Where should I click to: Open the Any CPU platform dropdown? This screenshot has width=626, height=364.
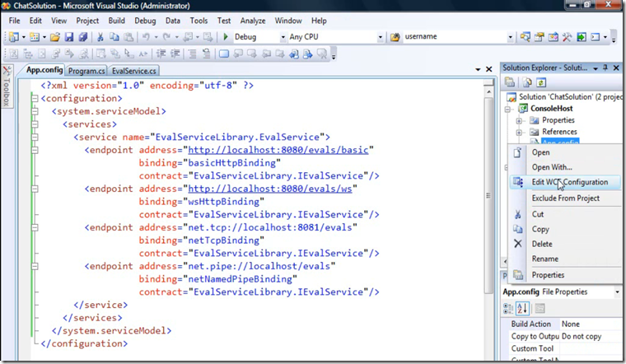pos(381,37)
